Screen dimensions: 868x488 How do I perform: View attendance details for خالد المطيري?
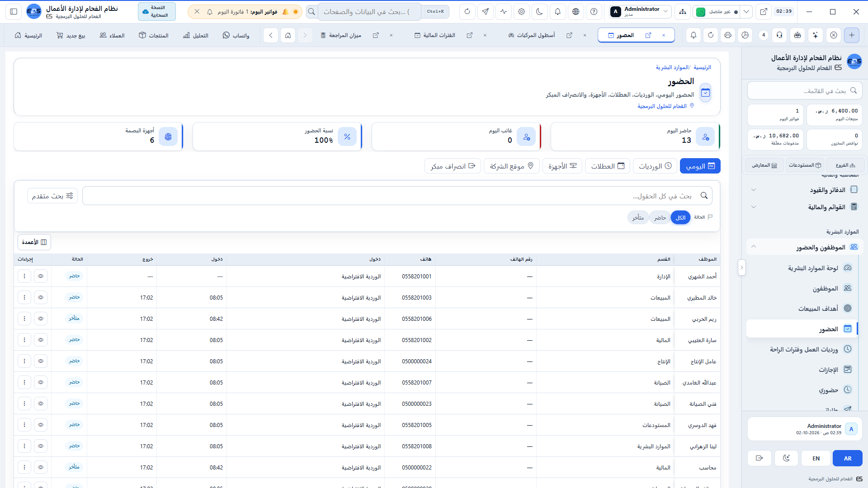41,297
